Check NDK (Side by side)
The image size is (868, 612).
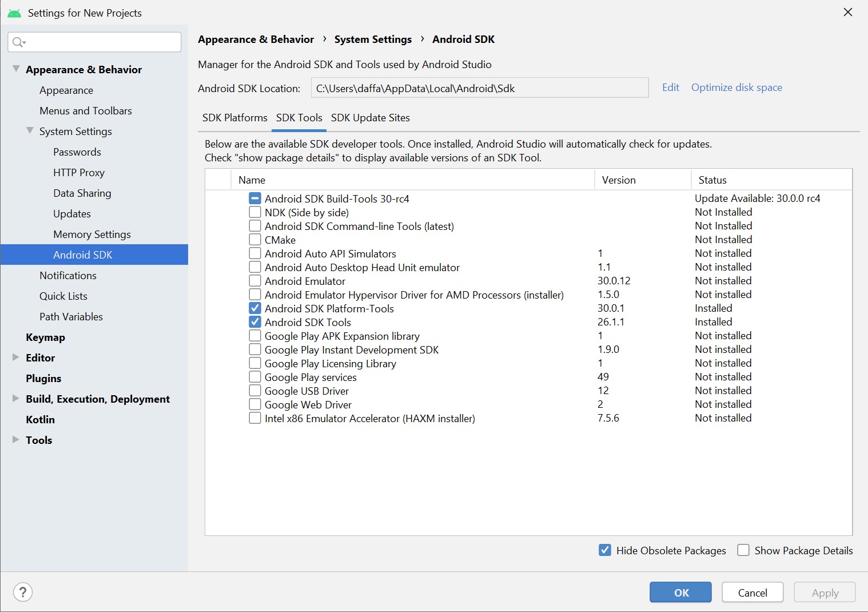(255, 212)
